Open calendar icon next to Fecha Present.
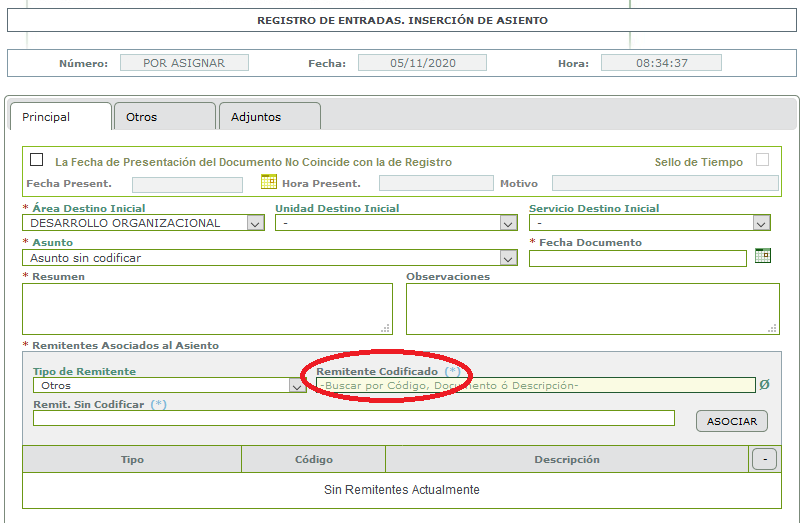808x523 pixels. pos(268,181)
